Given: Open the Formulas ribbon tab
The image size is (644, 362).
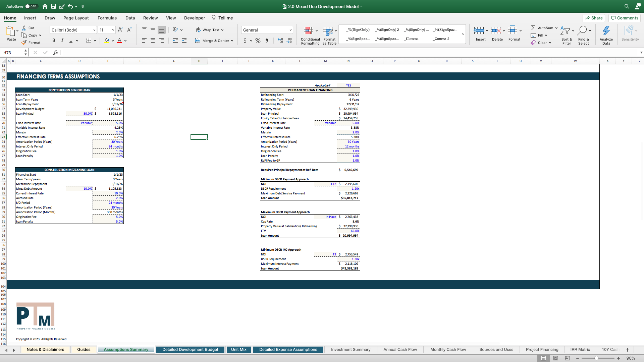Looking at the screenshot, I should (107, 18).
